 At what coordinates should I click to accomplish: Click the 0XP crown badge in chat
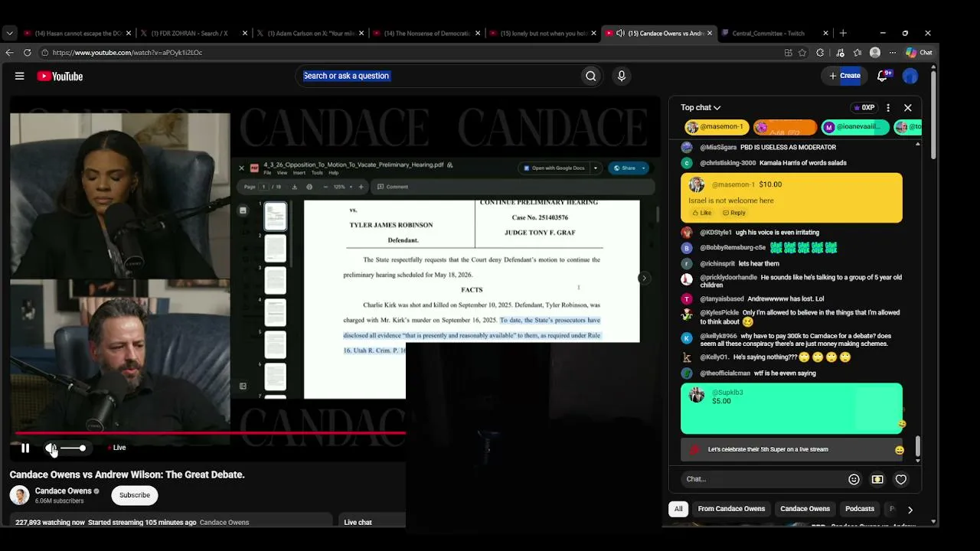(864, 108)
